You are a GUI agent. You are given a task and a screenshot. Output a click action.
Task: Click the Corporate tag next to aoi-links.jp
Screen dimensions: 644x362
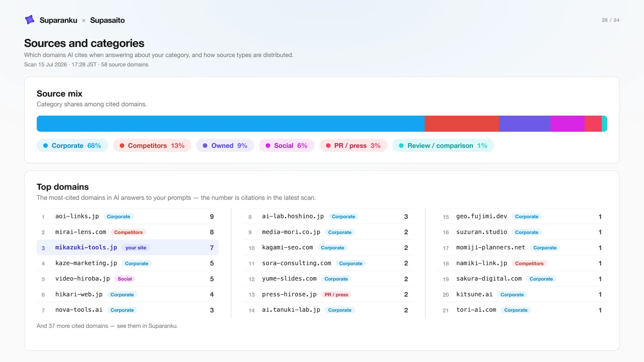tap(118, 217)
